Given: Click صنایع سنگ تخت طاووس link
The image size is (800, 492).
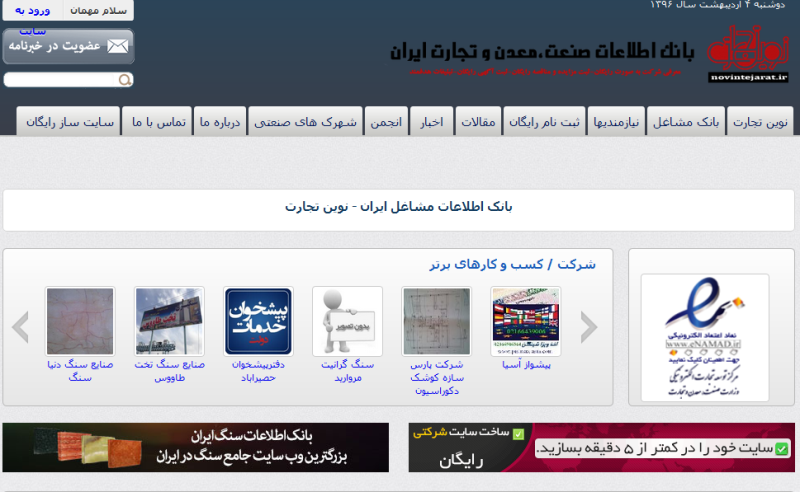Looking at the screenshot, I should tap(169, 371).
